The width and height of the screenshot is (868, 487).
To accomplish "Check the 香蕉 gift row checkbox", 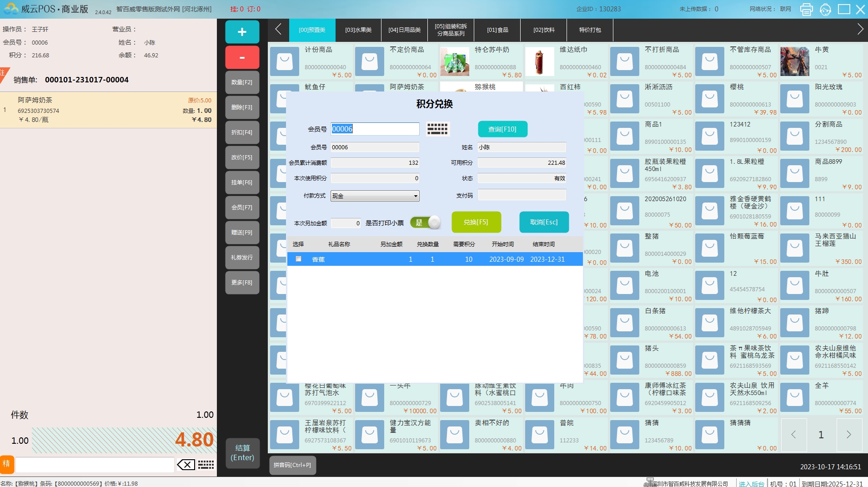I will tap(299, 259).
